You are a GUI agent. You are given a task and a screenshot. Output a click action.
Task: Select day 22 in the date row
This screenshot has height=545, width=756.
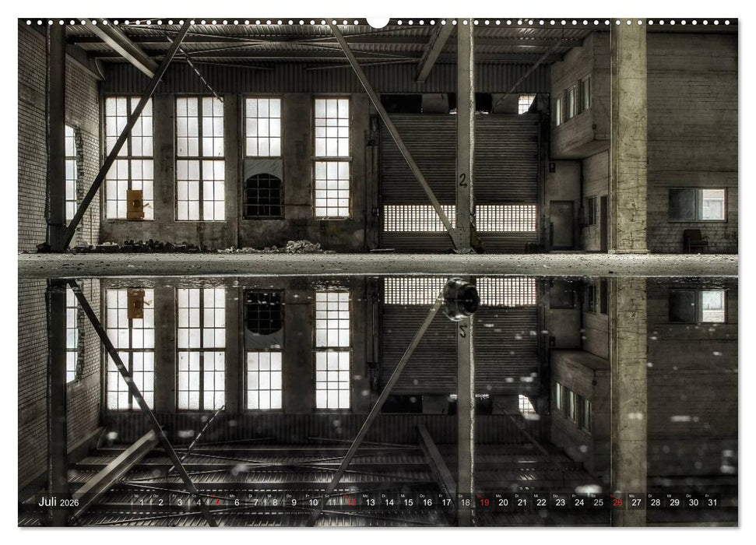click(x=541, y=503)
